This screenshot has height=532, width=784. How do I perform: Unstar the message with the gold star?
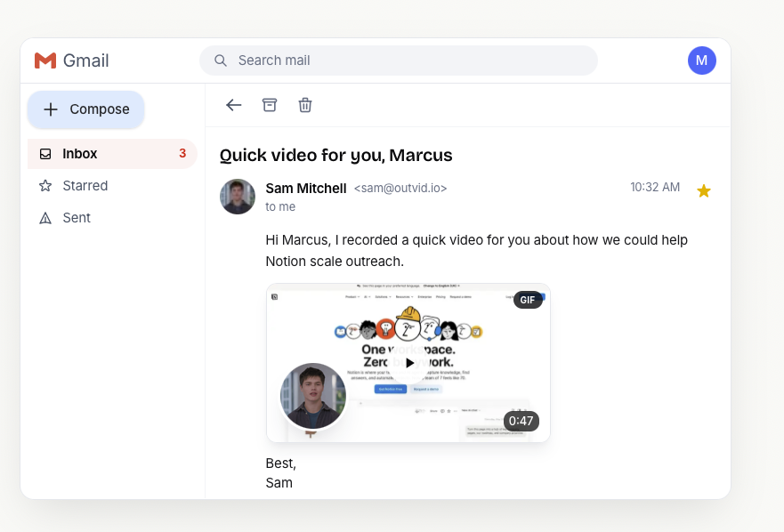click(x=704, y=190)
